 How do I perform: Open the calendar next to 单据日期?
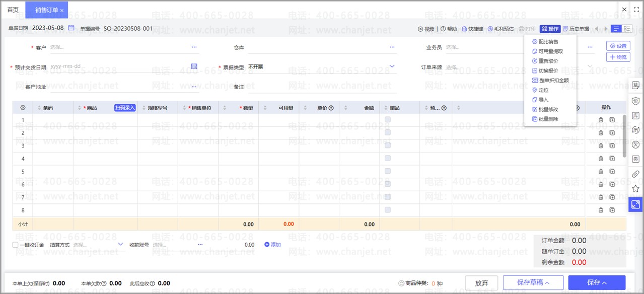click(71, 28)
